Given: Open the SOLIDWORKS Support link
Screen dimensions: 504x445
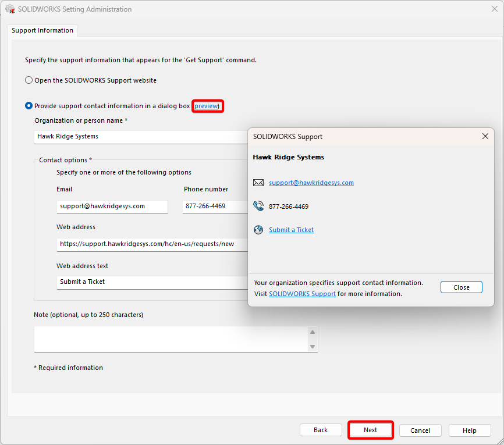Looking at the screenshot, I should point(302,294).
